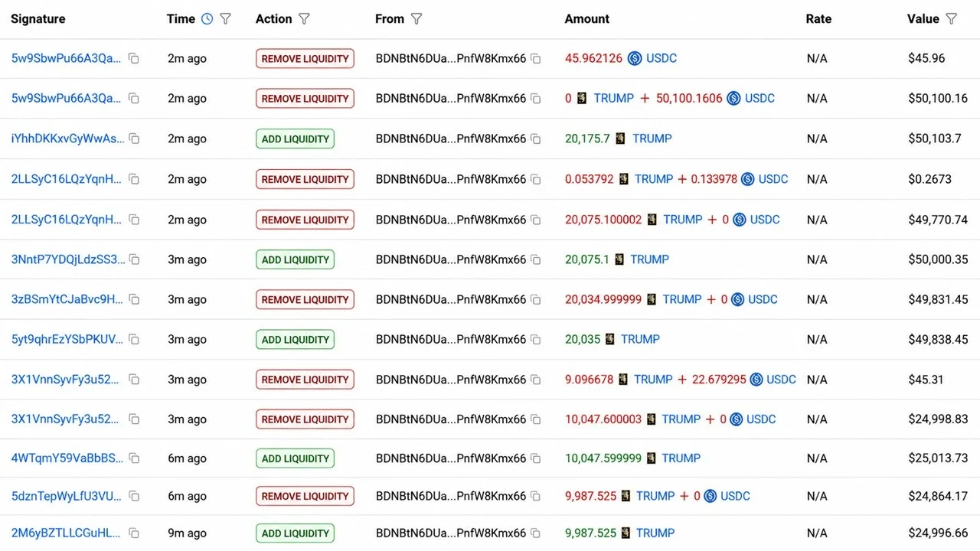980x551 pixels.
Task: Open the From column filter
Action: pos(416,19)
